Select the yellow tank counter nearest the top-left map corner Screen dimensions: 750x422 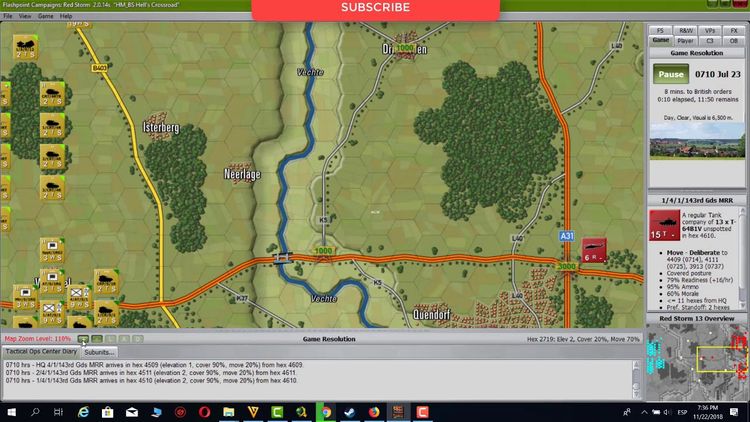pos(26,47)
